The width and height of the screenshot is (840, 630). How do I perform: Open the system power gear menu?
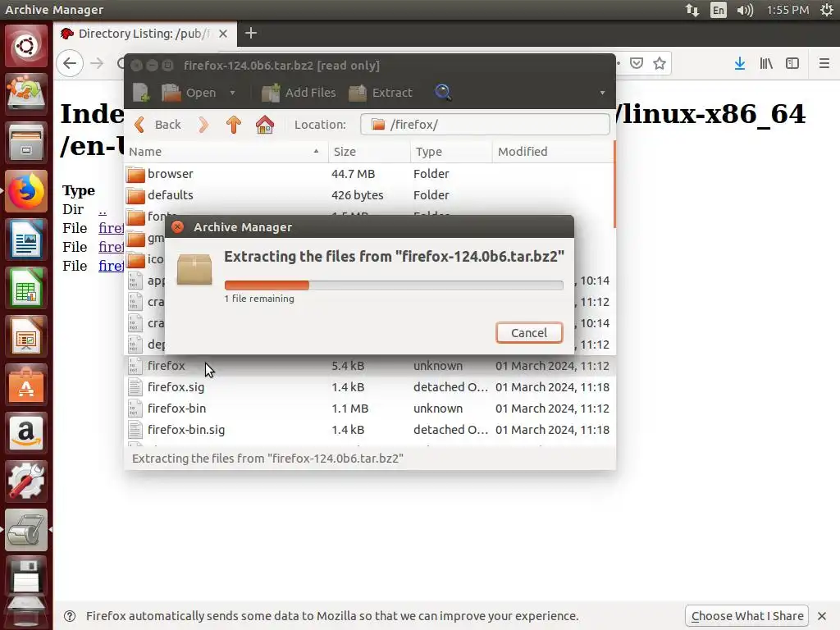[827, 10]
